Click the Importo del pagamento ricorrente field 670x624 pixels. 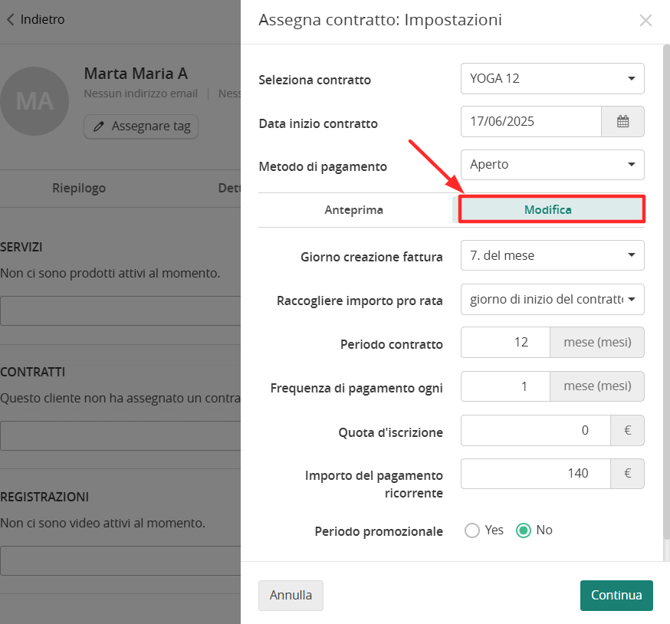point(535,474)
